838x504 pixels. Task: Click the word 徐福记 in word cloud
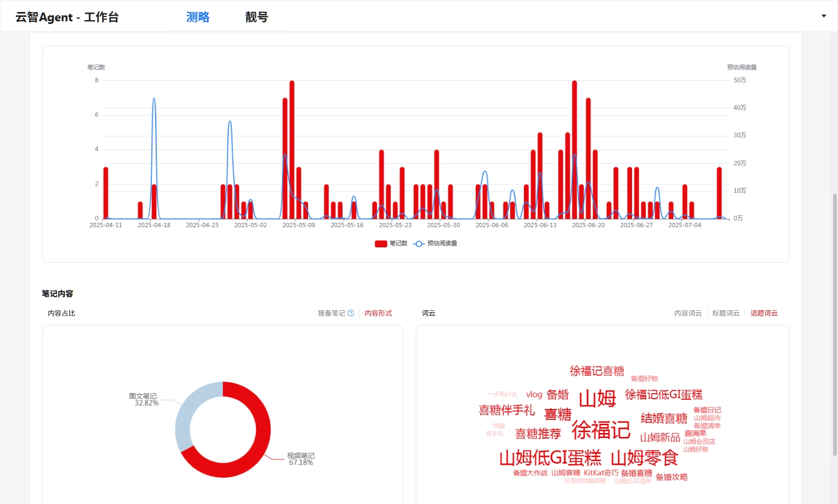click(x=601, y=430)
